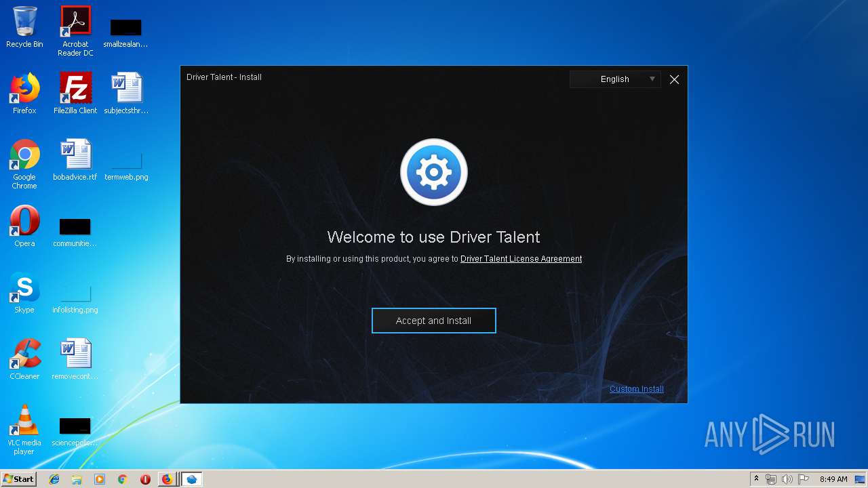Open the Action Center flag icon
868x488 pixels.
pyautogui.click(x=804, y=479)
